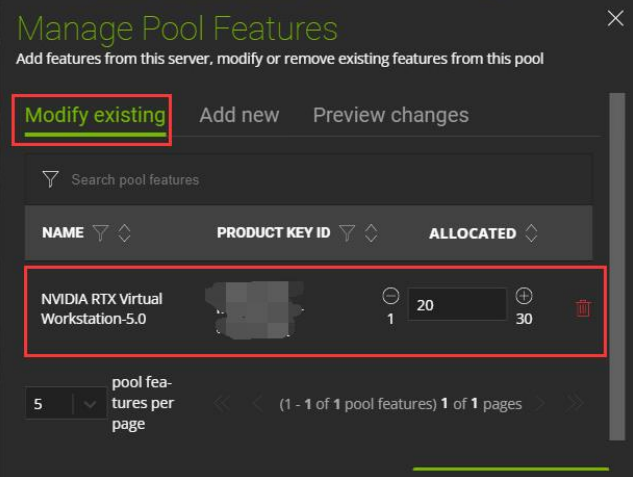The image size is (633, 477).
Task: Open the Preview changes tab
Action: 390,115
